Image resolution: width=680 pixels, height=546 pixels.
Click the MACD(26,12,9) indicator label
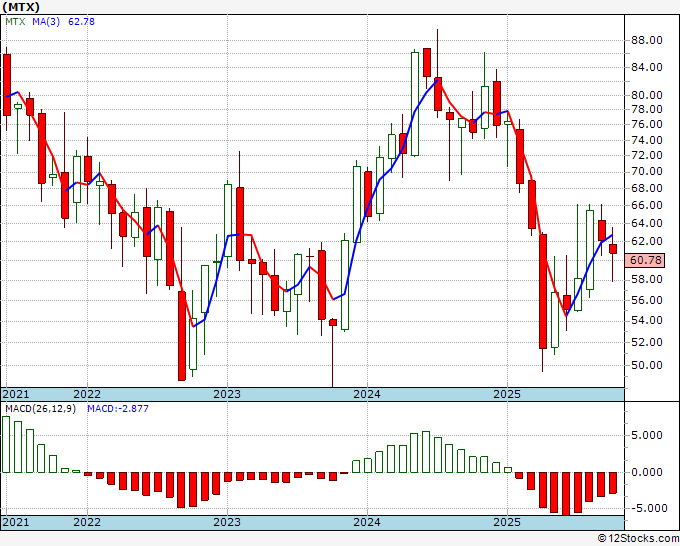pyautogui.click(x=40, y=409)
